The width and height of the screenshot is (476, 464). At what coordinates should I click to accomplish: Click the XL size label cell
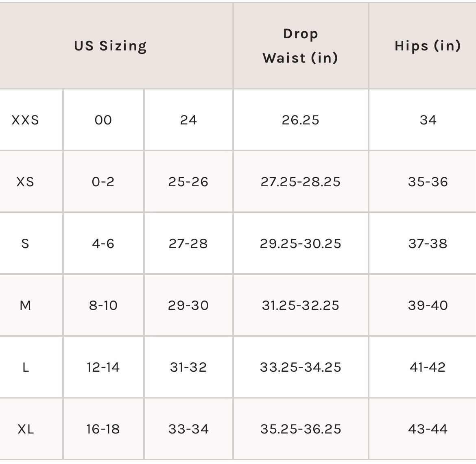(25, 429)
